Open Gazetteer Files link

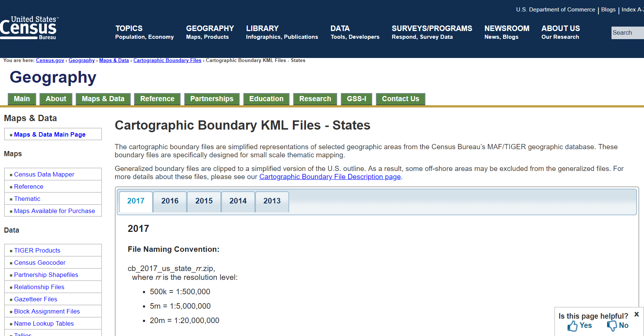pyautogui.click(x=36, y=299)
